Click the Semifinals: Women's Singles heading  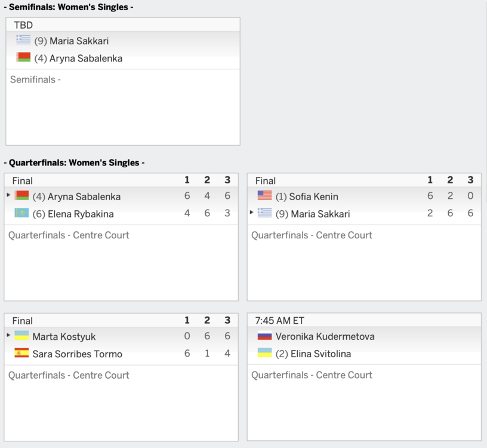(x=68, y=7)
